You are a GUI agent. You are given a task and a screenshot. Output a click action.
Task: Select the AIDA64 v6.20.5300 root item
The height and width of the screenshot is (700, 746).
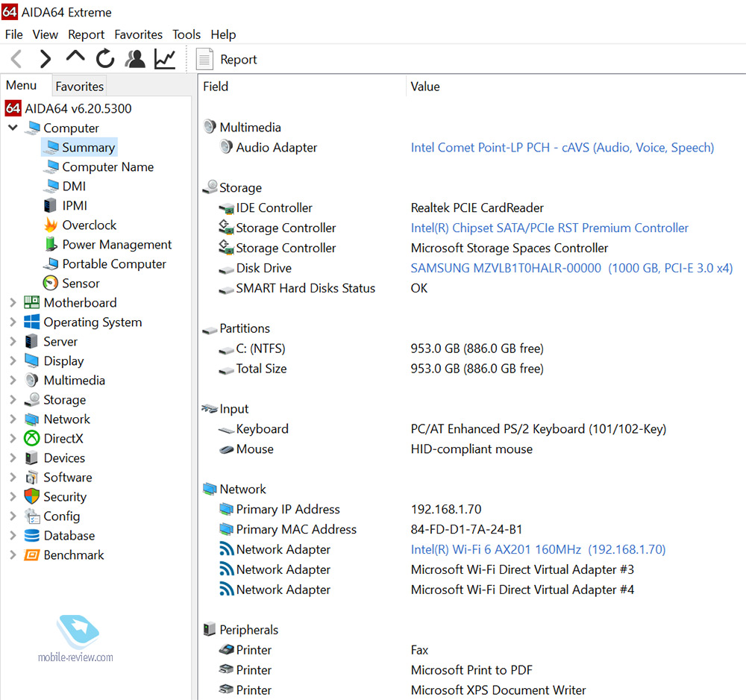pos(68,108)
